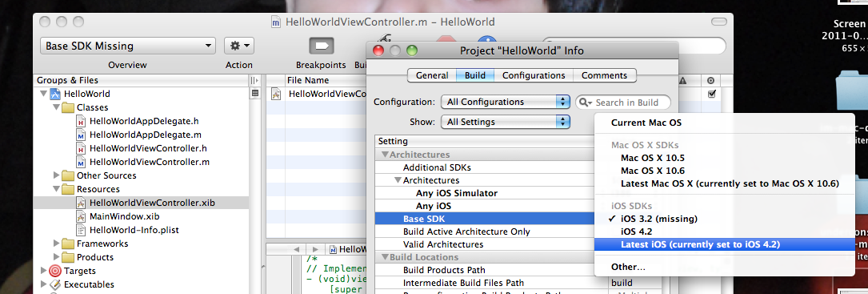Go back with editor navigation left arrow
The width and height of the screenshot is (868, 294).
click(x=296, y=250)
